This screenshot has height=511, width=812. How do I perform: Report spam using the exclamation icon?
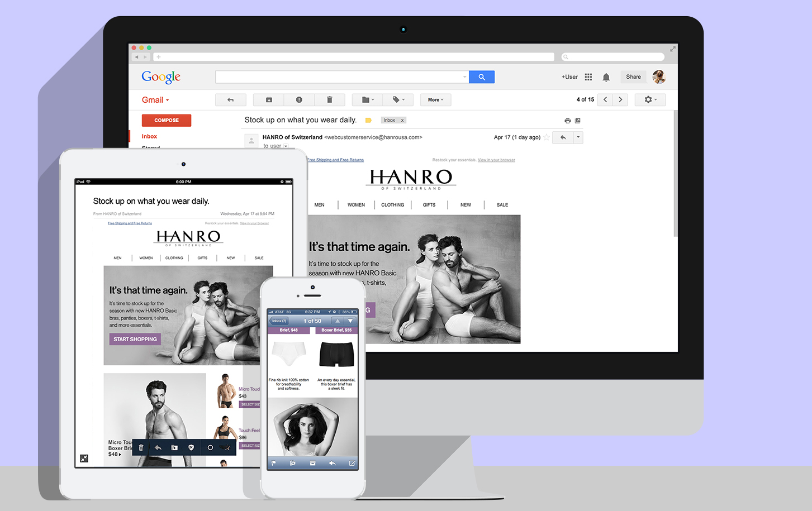click(299, 100)
